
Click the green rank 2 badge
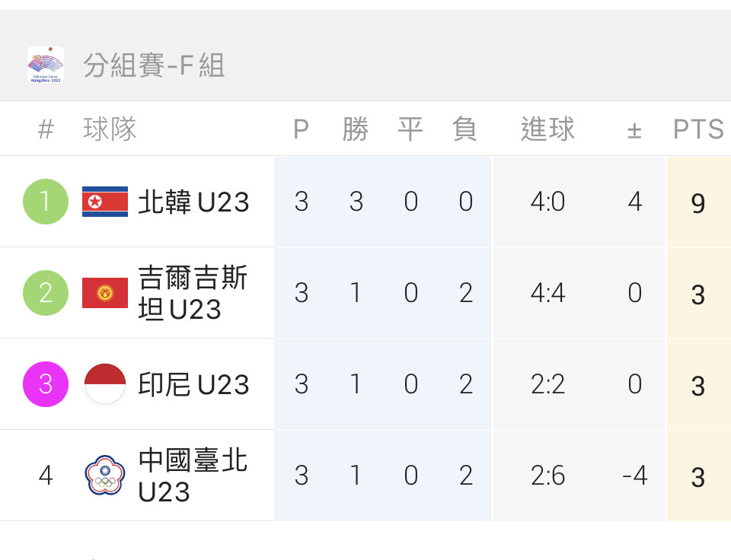[x=46, y=293]
